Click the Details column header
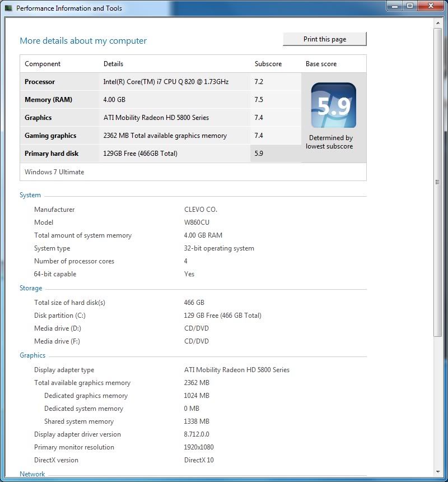This screenshot has width=448, height=482. [113, 64]
